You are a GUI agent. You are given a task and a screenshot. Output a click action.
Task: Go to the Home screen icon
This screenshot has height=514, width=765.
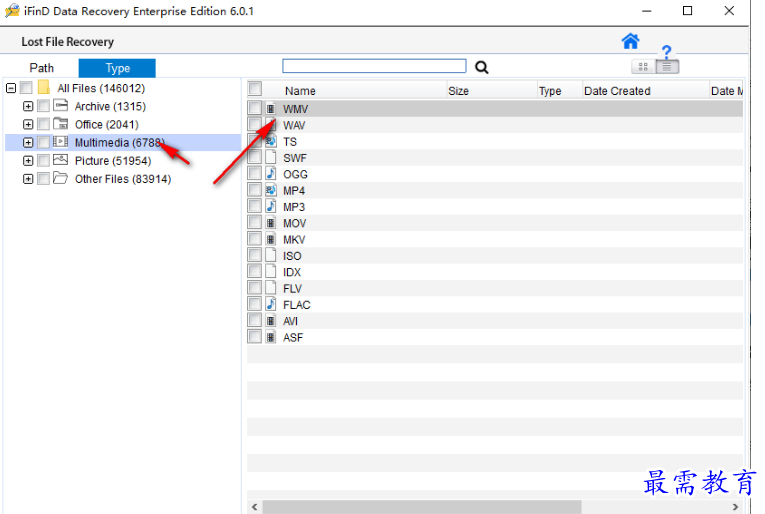630,41
